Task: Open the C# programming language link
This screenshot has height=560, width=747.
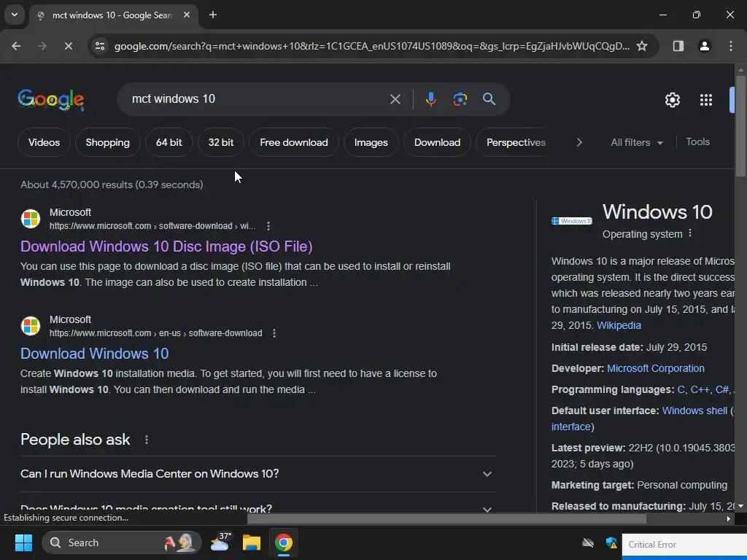Action: (x=721, y=389)
